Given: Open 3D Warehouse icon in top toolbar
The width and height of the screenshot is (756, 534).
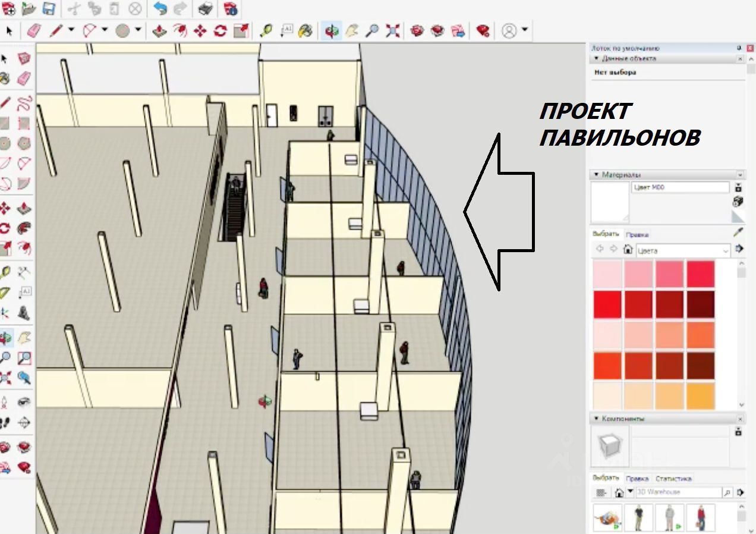Looking at the screenshot, I should (x=418, y=30).
